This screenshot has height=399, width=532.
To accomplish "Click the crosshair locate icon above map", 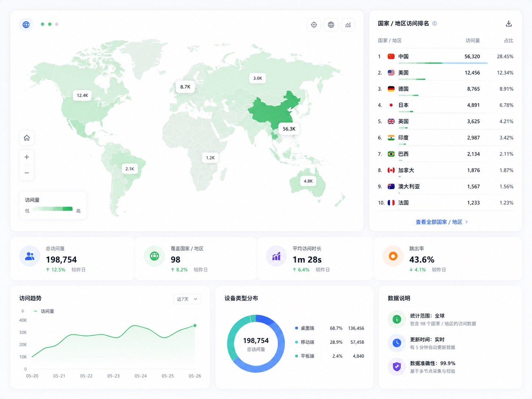I will click(x=314, y=25).
